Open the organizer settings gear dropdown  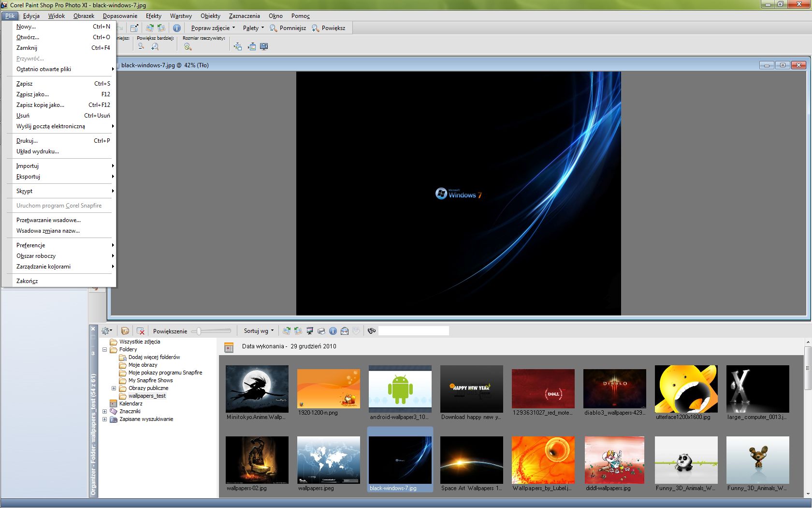(107, 331)
